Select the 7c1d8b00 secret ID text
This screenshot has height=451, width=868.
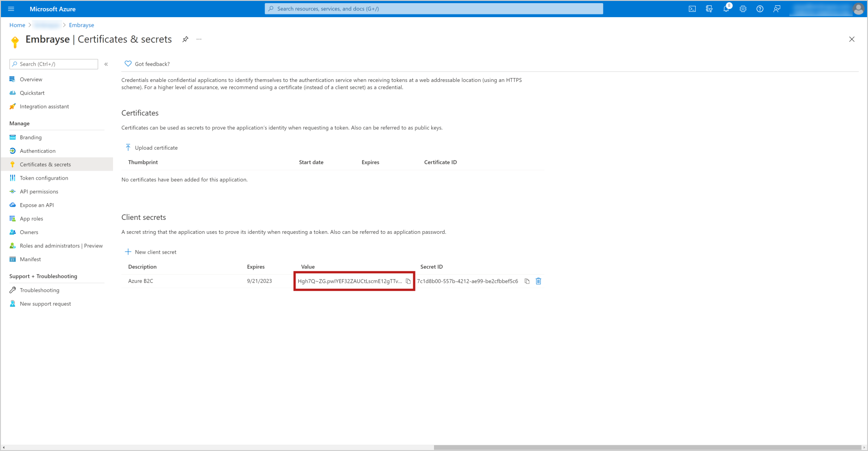click(x=467, y=281)
